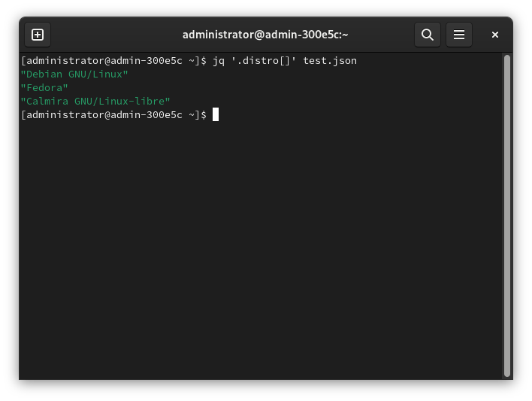
Task: Click the window title administrator@admin-300e5c:~
Action: 265,35
